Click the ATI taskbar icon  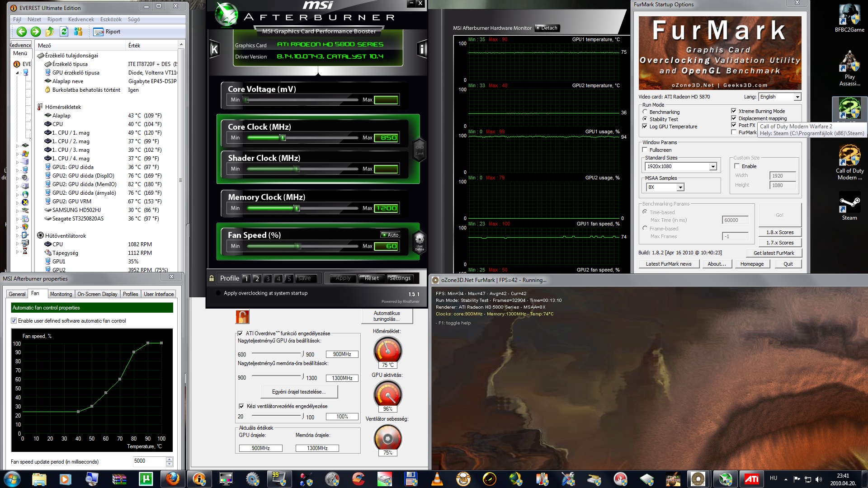tap(751, 479)
